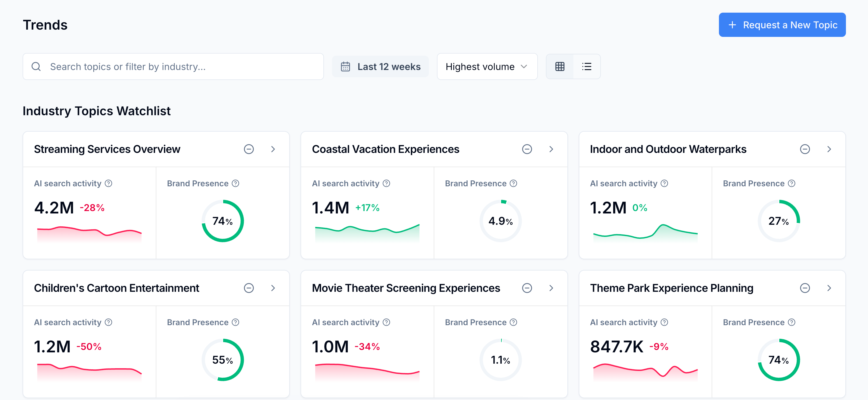Show Brand Presence help for Streaming Services
The height and width of the screenshot is (400, 868).
(235, 183)
